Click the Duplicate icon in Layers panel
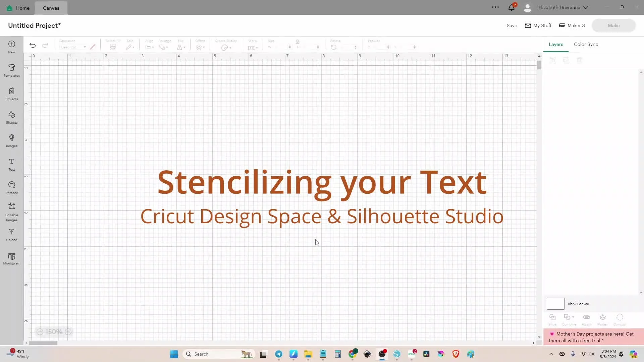Screen dimensions: 644x362 click(566, 60)
